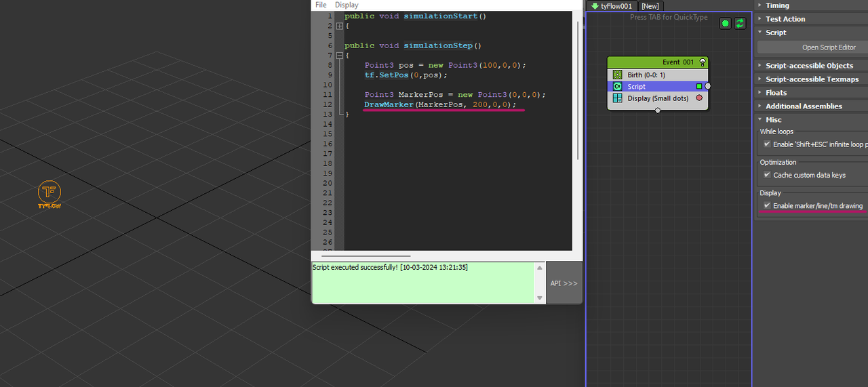This screenshot has width=868, height=387.
Task: Collapse the simulationStart code block on line 2
Action: (x=340, y=26)
